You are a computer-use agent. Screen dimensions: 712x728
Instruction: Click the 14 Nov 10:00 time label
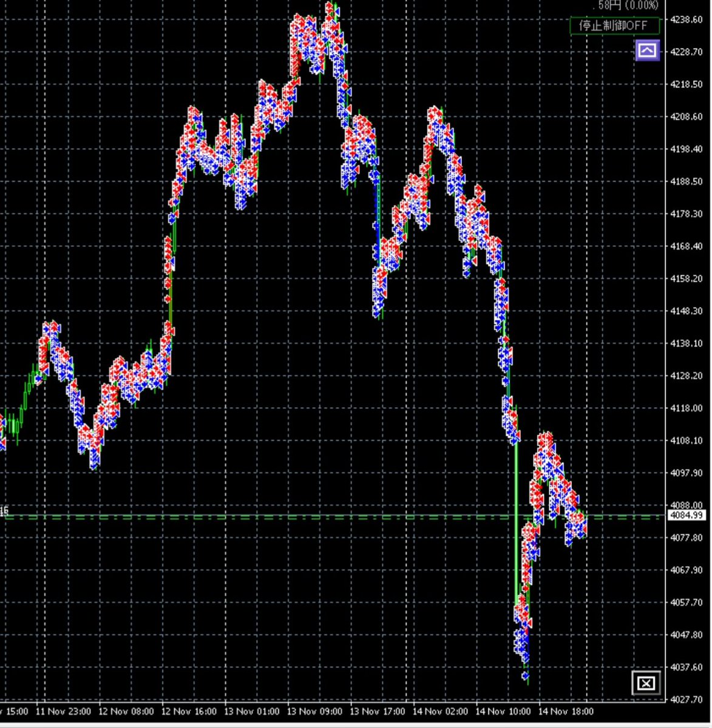pyautogui.click(x=503, y=711)
